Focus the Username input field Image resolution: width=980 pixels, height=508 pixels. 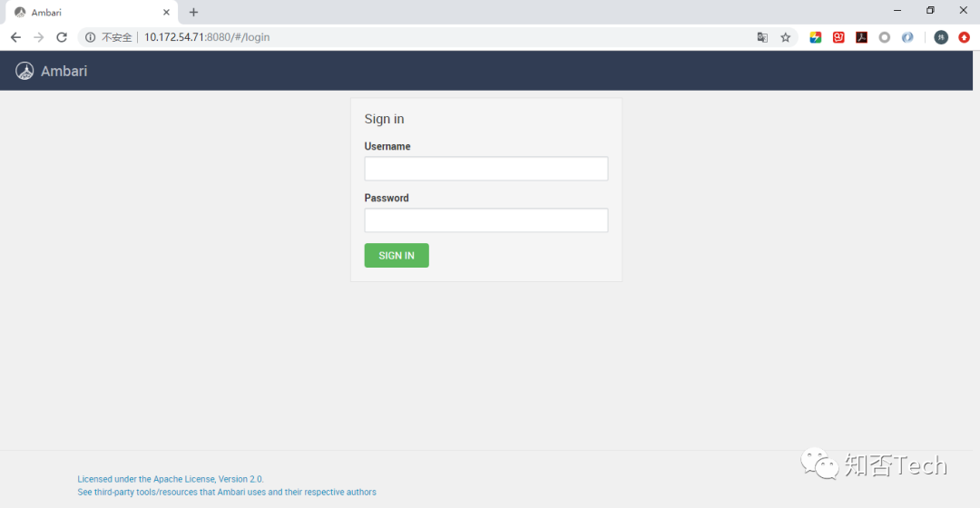point(485,169)
